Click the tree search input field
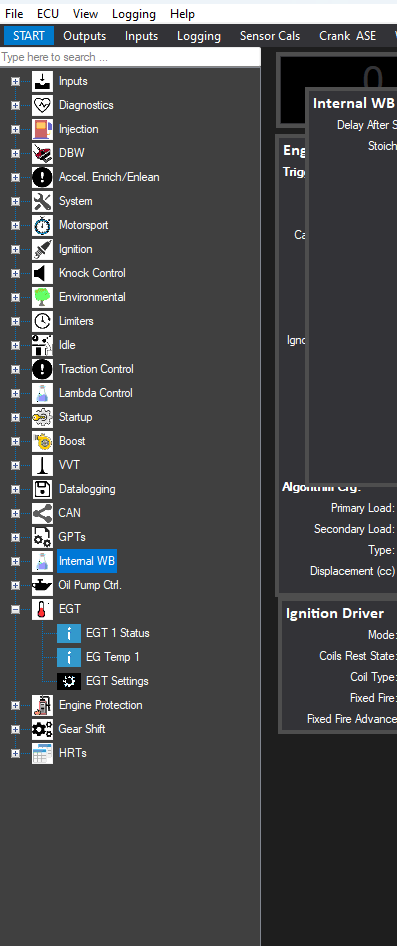The image size is (397, 946). click(x=130, y=57)
